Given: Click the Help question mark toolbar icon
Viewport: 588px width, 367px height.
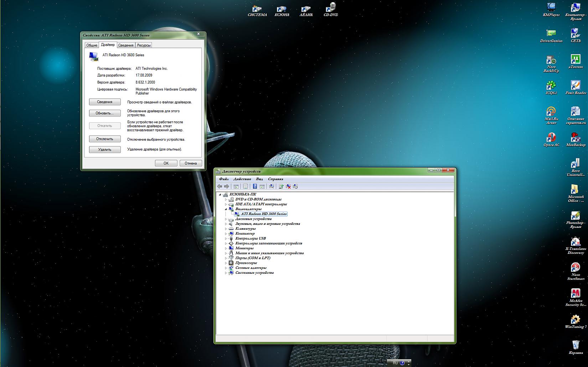Looking at the screenshot, I should [255, 186].
